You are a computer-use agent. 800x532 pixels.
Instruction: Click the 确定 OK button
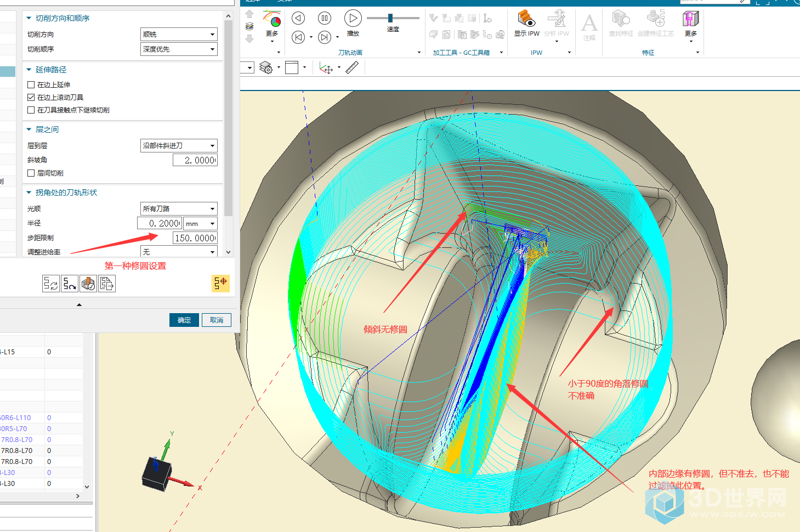coord(184,320)
